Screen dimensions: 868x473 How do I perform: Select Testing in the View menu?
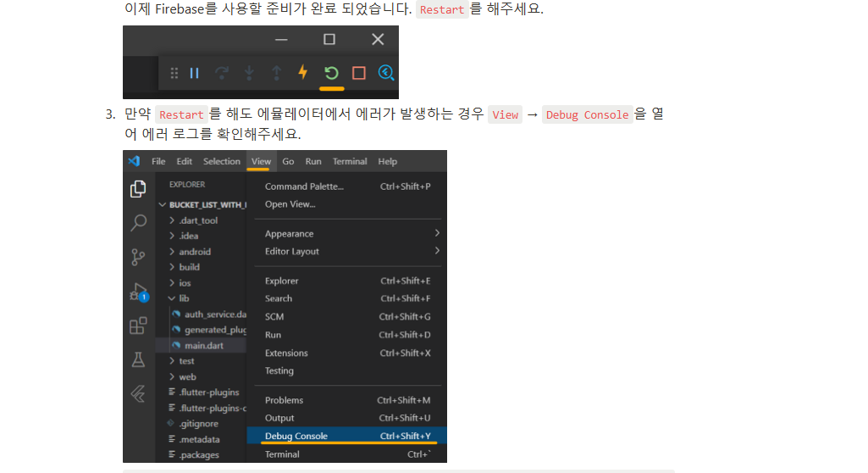347,371
